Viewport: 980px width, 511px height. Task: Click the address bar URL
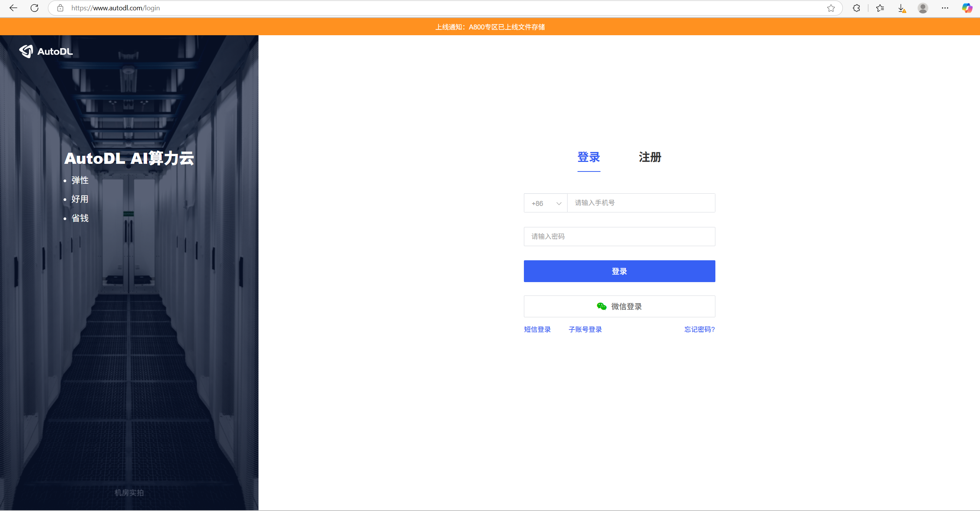click(x=116, y=8)
